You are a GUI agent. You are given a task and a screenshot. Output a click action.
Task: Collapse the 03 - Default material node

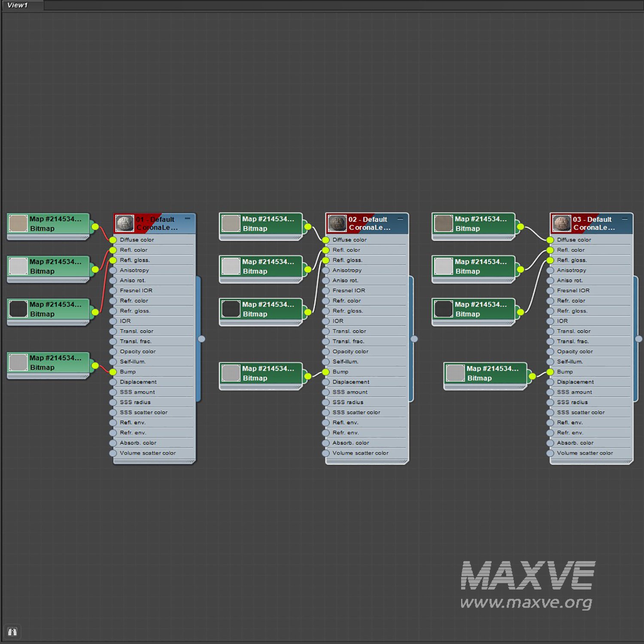pyautogui.click(x=625, y=219)
